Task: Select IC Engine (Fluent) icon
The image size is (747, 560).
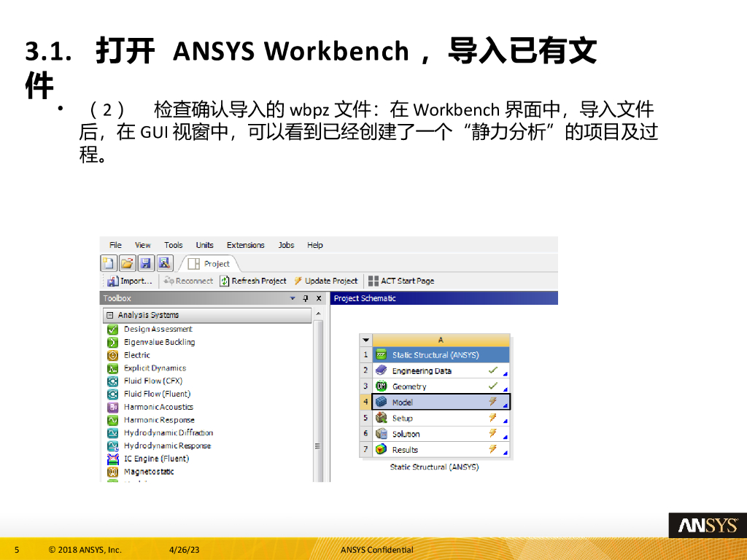Action: coord(112,459)
